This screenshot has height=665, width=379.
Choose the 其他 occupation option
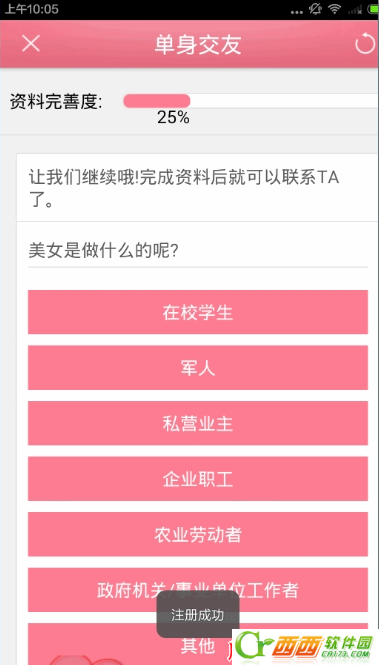coord(198,644)
